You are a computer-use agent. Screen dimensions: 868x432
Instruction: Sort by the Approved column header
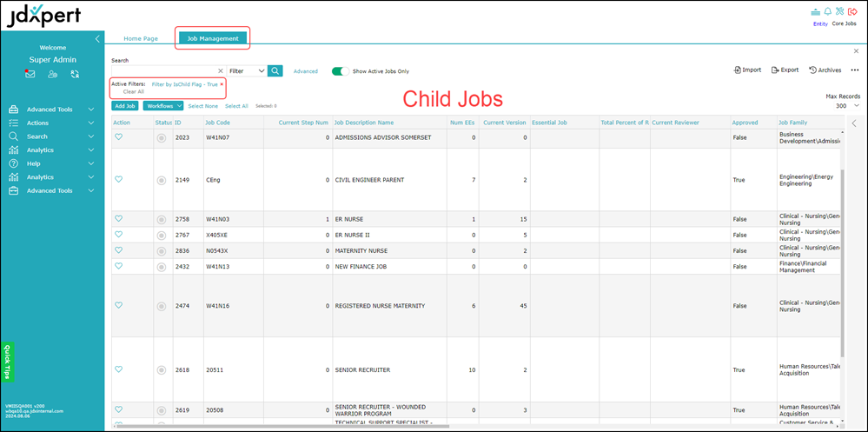pyautogui.click(x=745, y=123)
